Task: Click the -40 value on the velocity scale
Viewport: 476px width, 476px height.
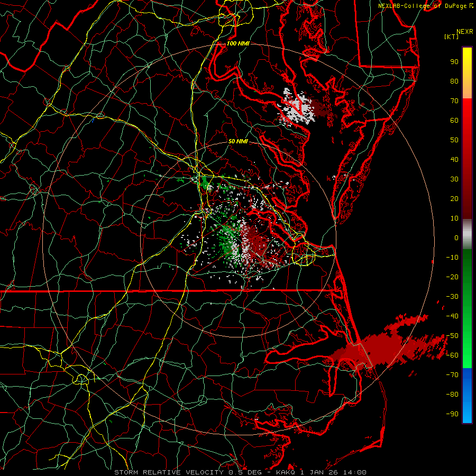Action: tap(452, 316)
